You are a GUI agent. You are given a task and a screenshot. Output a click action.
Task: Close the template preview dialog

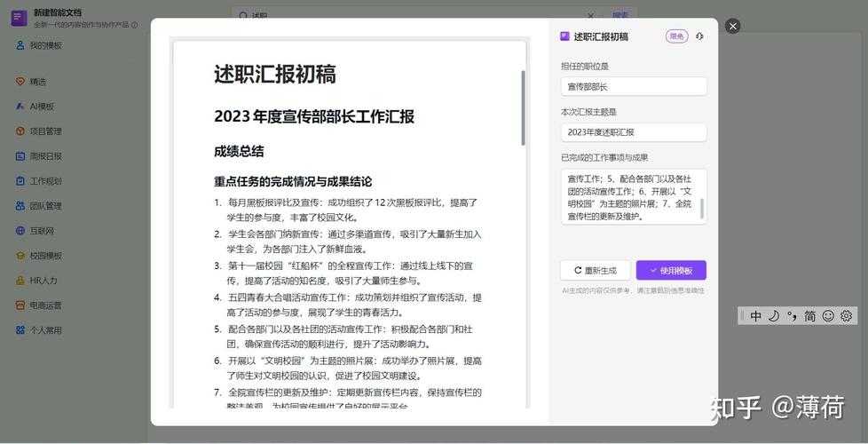pos(732,26)
